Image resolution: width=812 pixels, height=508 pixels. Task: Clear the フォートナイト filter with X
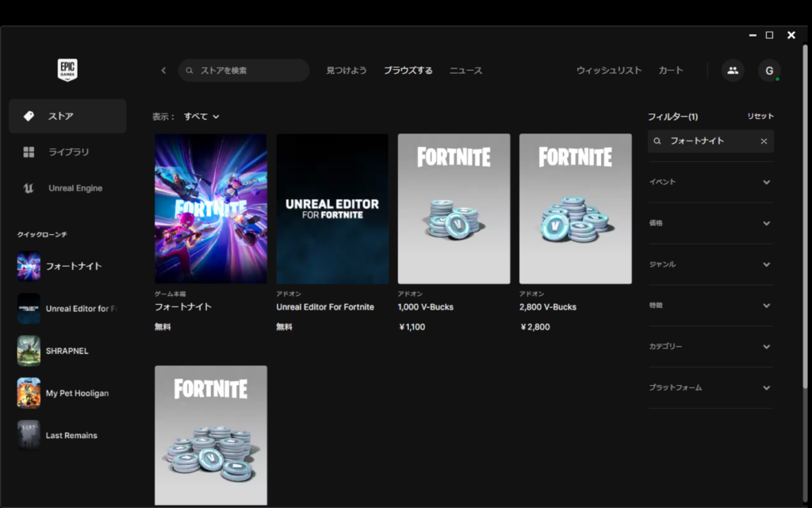764,141
